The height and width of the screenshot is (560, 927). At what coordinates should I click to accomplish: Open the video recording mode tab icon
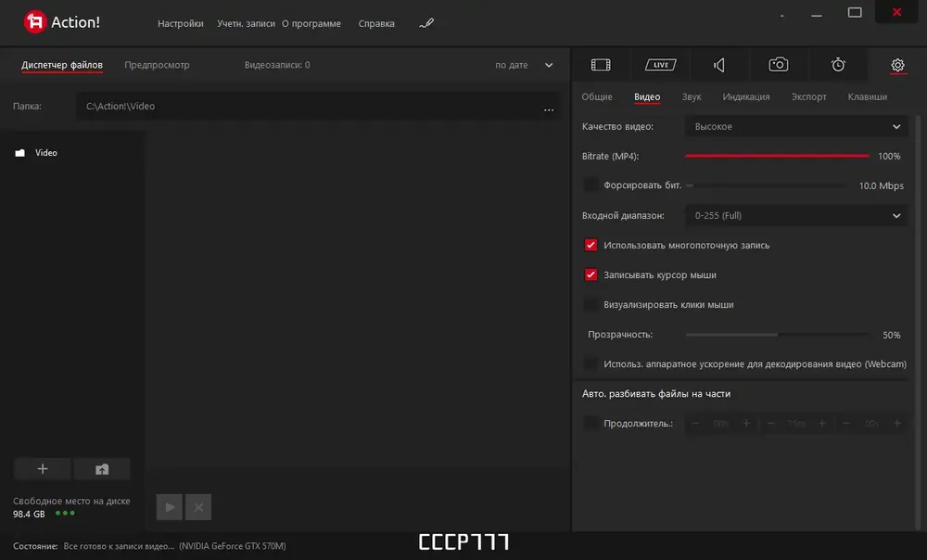pos(601,65)
